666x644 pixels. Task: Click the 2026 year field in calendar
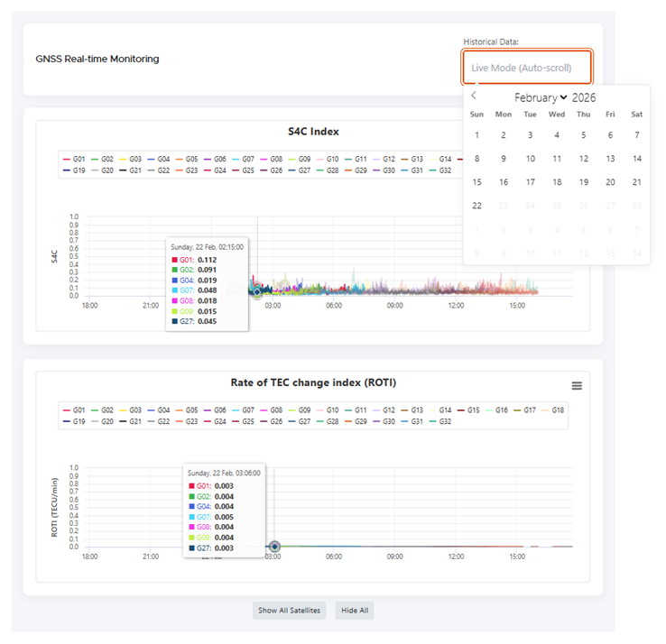click(584, 97)
